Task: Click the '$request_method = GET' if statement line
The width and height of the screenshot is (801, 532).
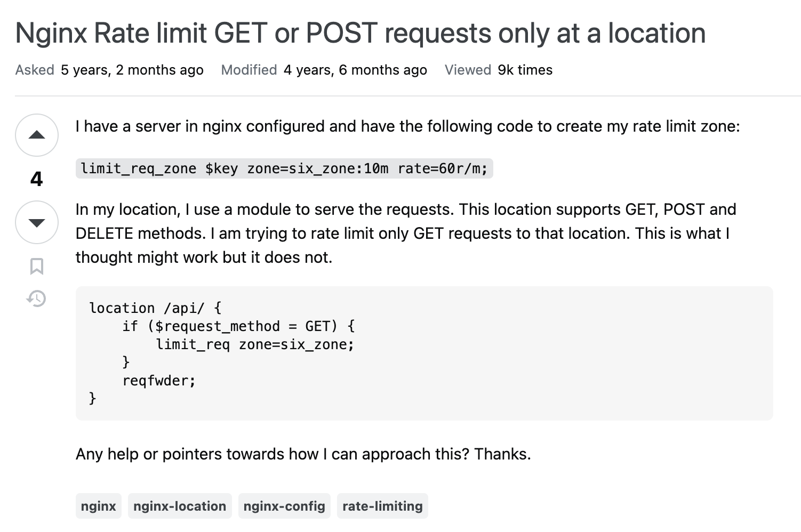Action: click(238, 326)
